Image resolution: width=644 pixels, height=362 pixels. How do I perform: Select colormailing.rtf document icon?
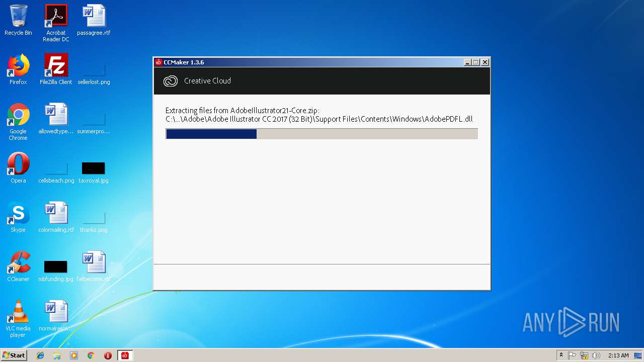tap(56, 217)
